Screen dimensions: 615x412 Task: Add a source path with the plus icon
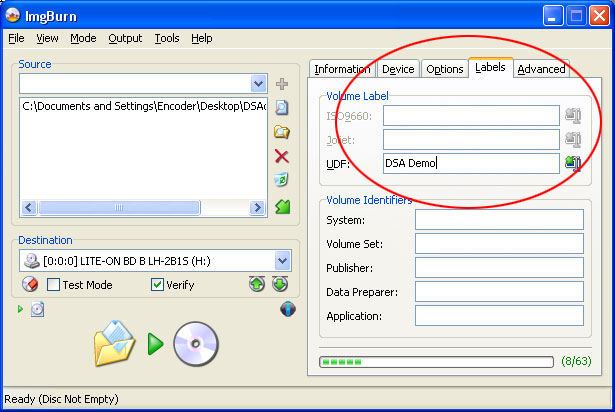[282, 84]
